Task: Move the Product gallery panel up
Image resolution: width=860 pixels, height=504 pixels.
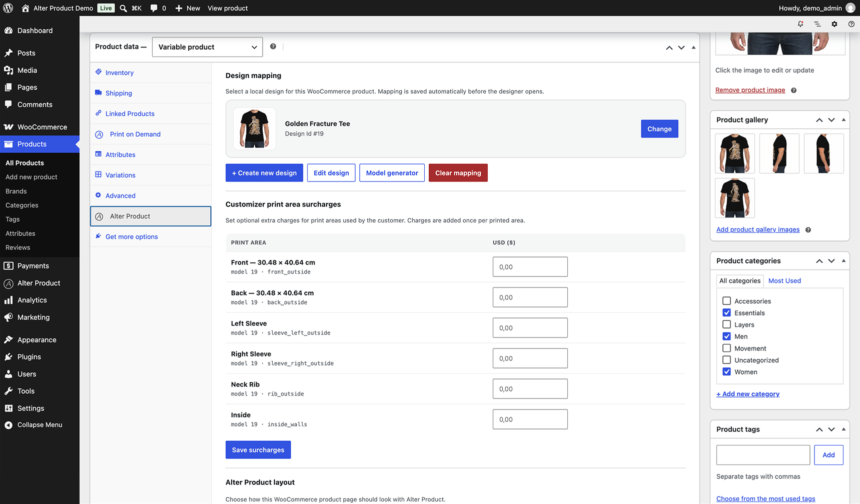Action: click(x=819, y=120)
